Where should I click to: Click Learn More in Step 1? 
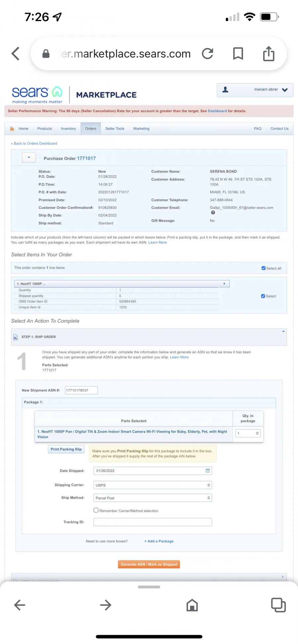[x=179, y=357]
